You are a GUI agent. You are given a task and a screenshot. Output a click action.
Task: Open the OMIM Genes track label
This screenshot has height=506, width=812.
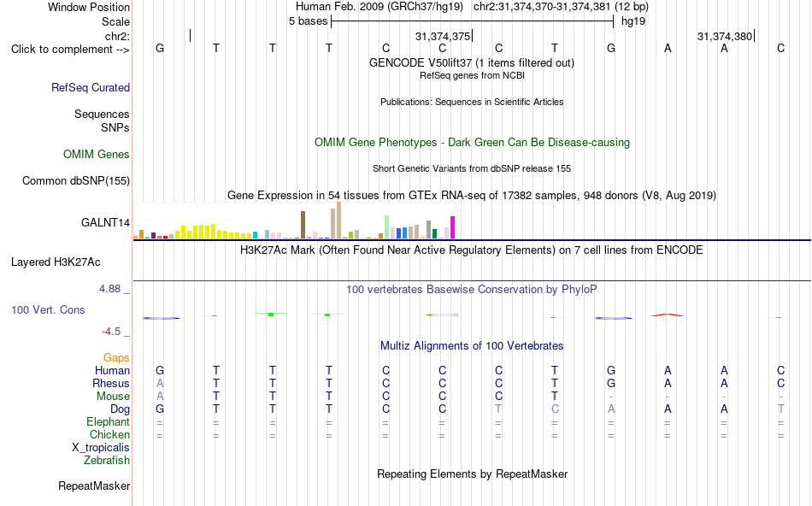coord(97,155)
